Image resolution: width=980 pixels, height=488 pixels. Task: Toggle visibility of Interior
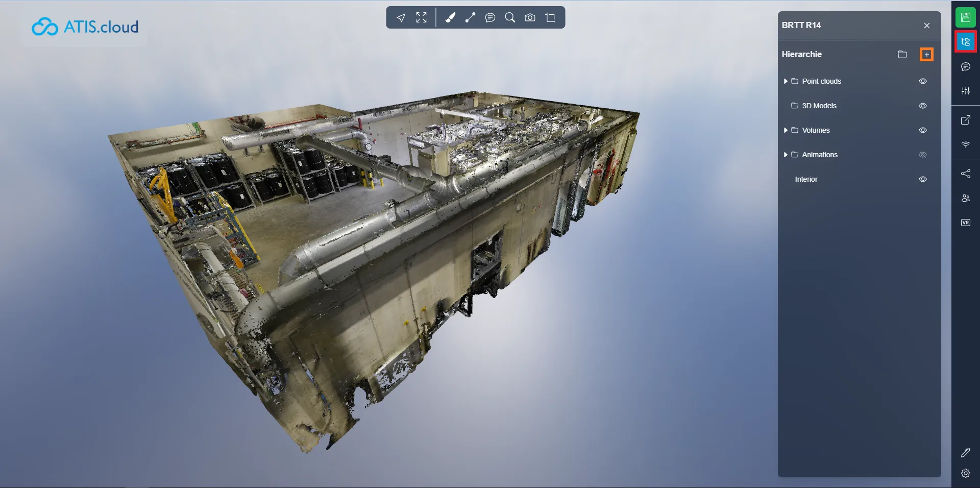pos(923,179)
